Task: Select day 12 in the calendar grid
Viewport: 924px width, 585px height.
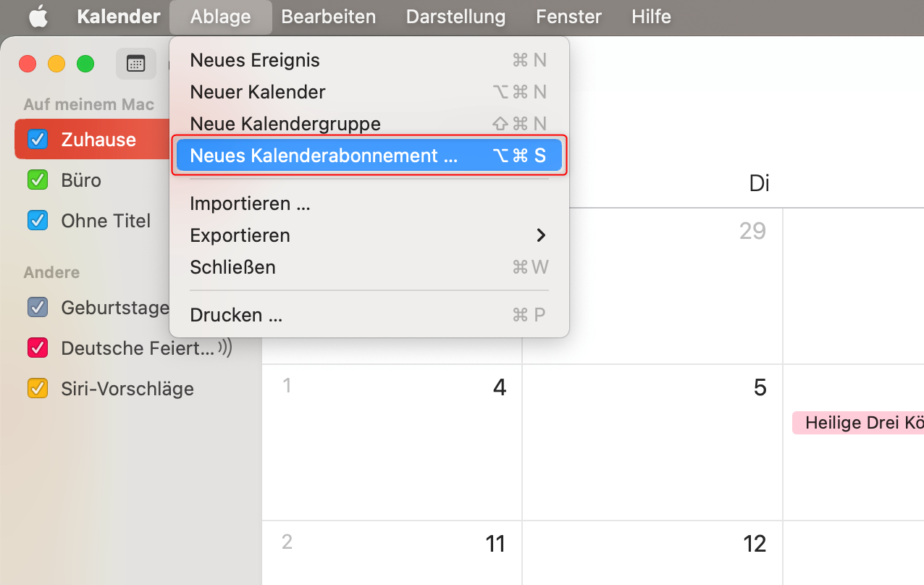Action: [x=652, y=553]
